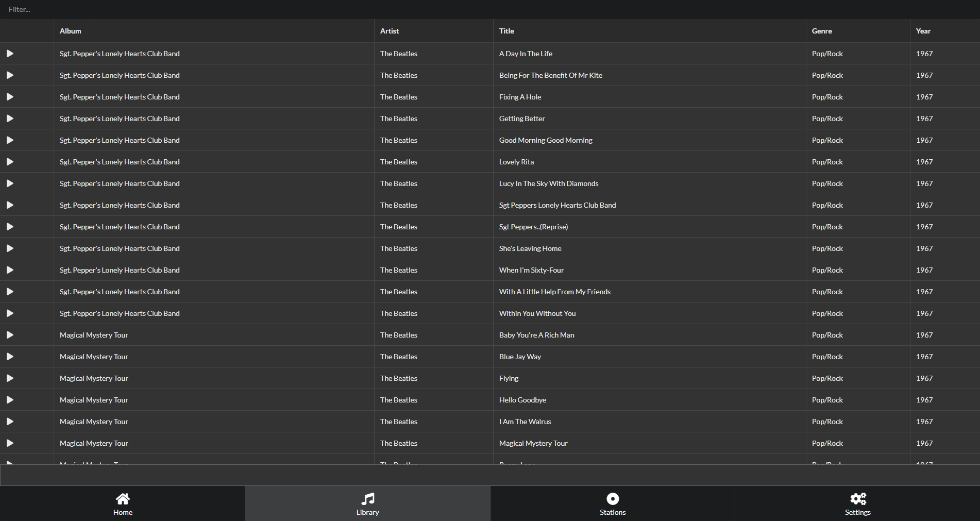The height and width of the screenshot is (521, 980).
Task: Click the Filter input field
Action: 46,9
